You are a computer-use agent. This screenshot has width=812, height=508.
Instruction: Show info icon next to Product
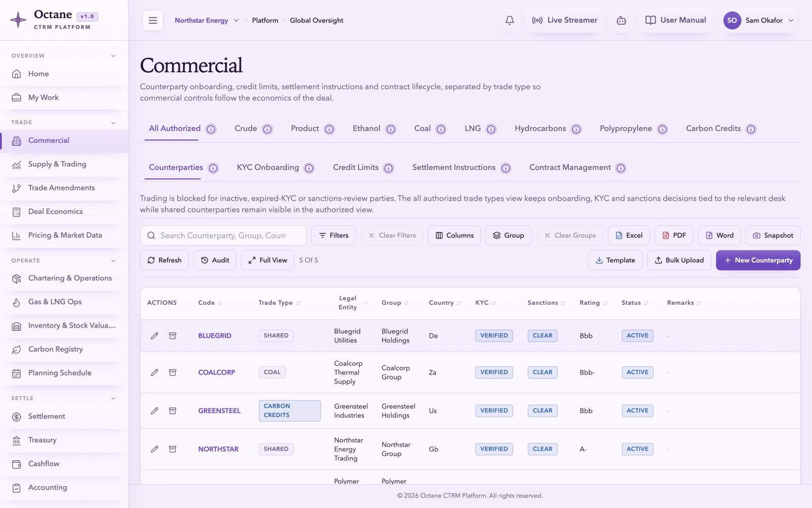tap(329, 129)
